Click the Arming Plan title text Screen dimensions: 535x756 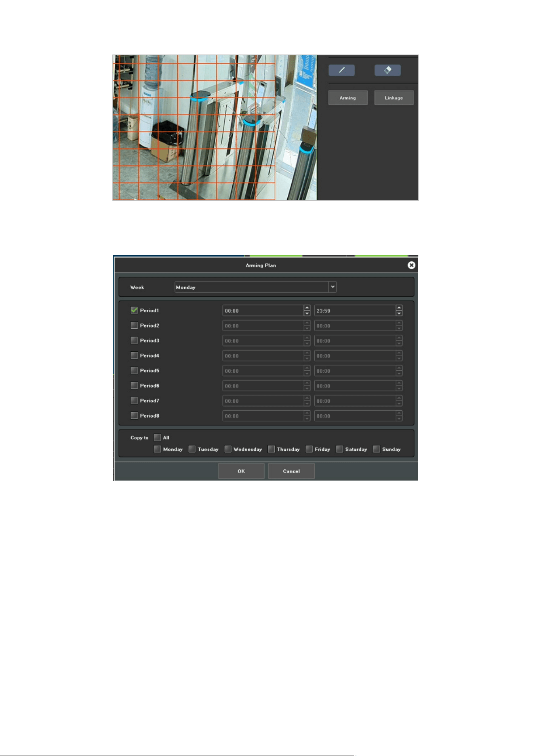point(261,265)
